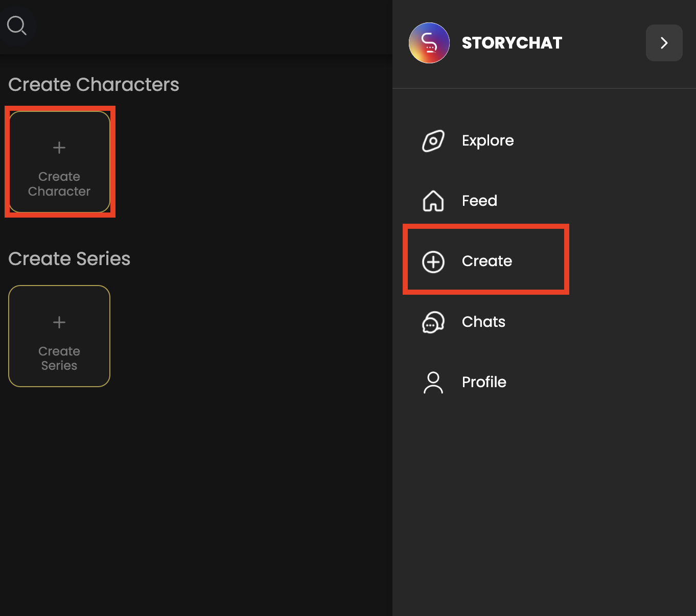Viewport: 696px width, 616px height.
Task: Click the Create Characters section heading
Action: 94,85
